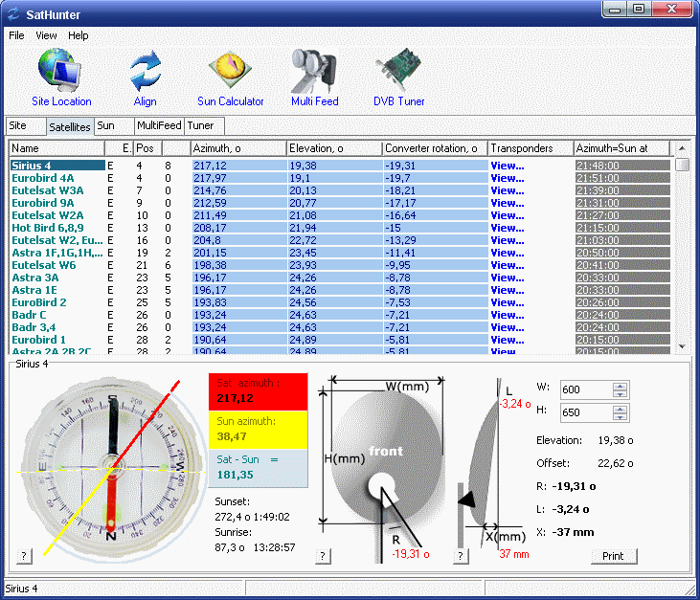
Task: Click the Azimuth=Sun at column header
Action: (621, 148)
